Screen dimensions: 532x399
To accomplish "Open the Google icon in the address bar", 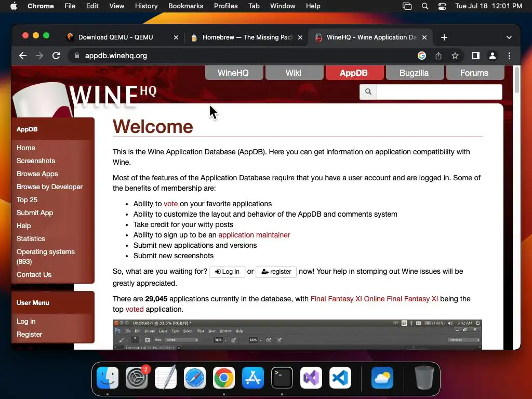I will 422,56.
